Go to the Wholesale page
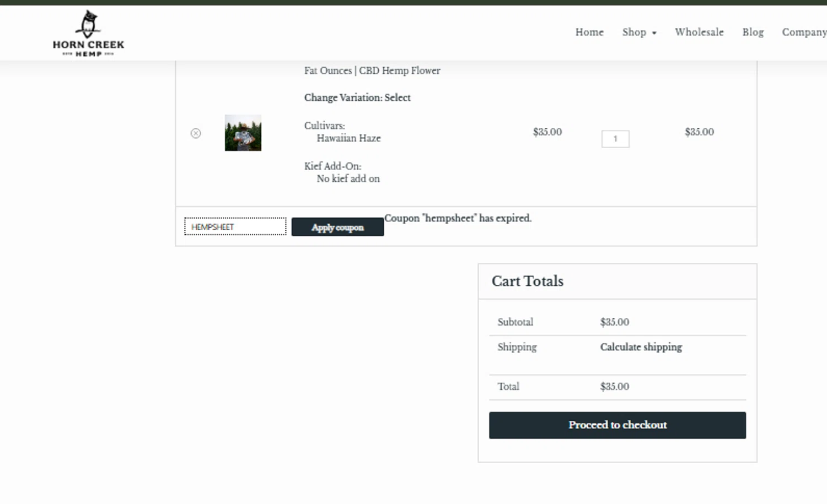827x504 pixels. click(x=699, y=32)
